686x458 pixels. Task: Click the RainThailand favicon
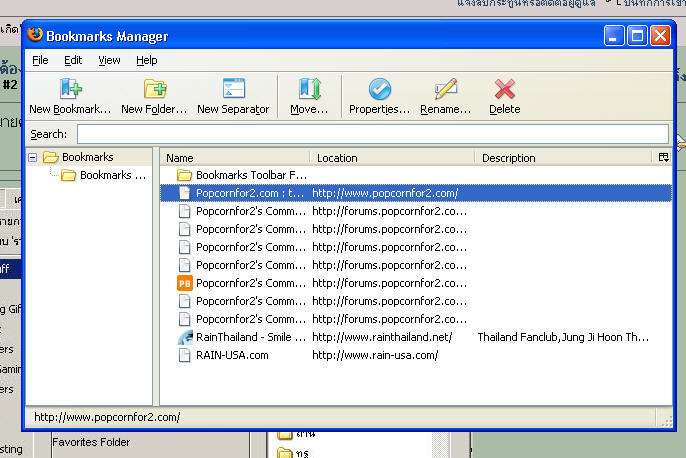(x=185, y=337)
